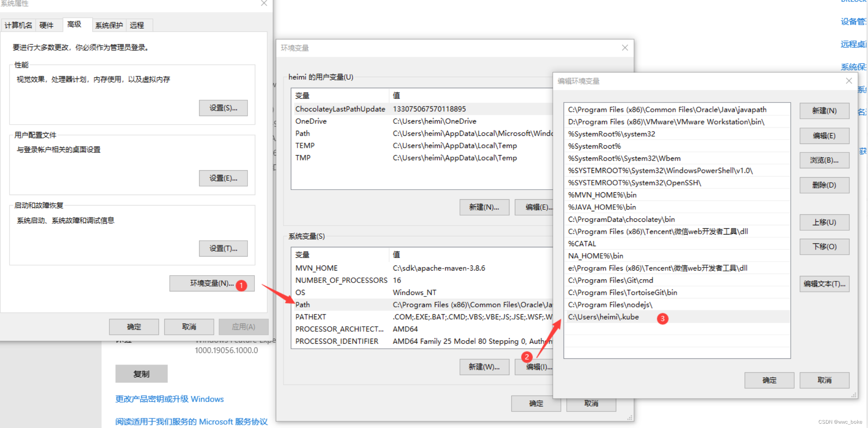Click 新建(N) in the path editor
Screen dimensions: 868x428
click(824, 111)
